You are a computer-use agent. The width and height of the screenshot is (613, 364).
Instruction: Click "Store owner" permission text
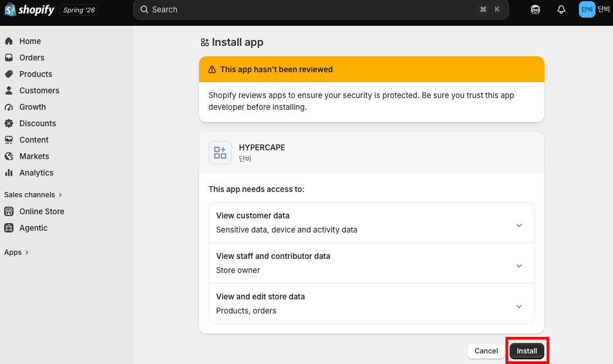[x=238, y=270]
